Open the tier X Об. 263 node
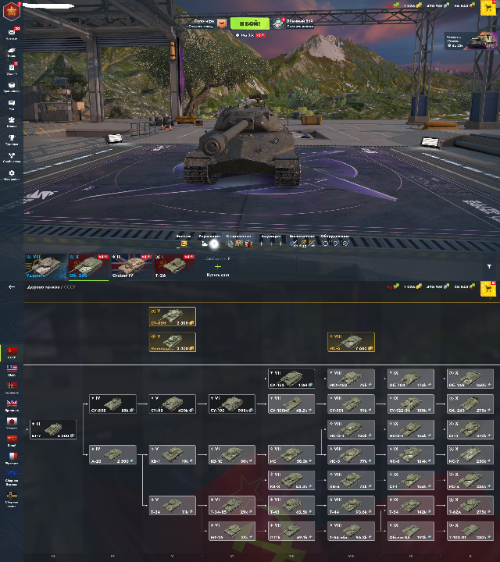Screen dimensions: 500x562 [x=470, y=404]
